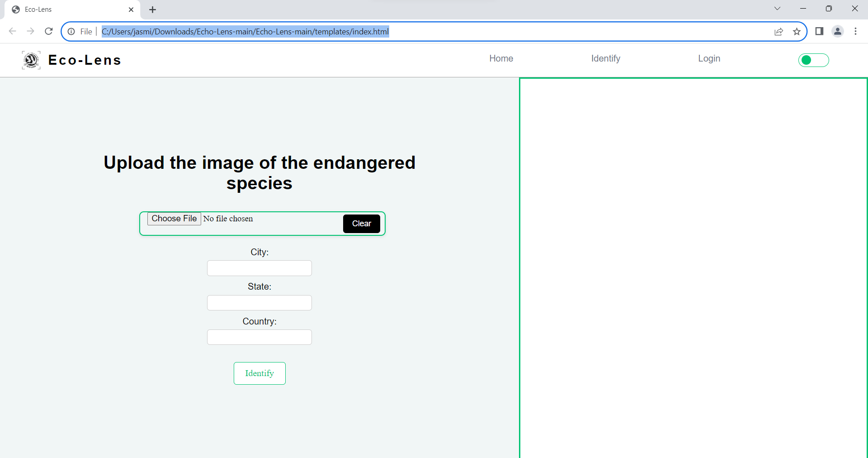Focus the City input field
This screenshot has width=868, height=458.
(x=259, y=268)
